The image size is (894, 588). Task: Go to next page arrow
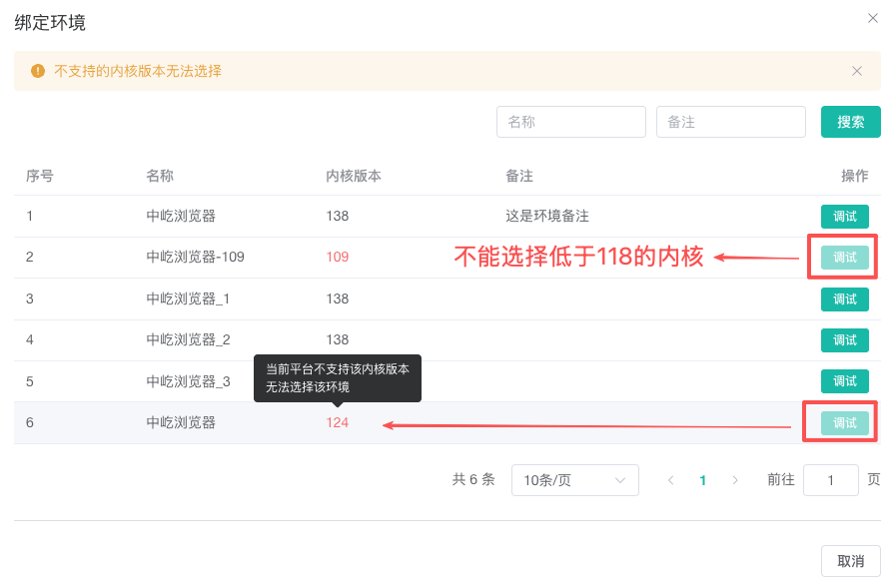[735, 480]
